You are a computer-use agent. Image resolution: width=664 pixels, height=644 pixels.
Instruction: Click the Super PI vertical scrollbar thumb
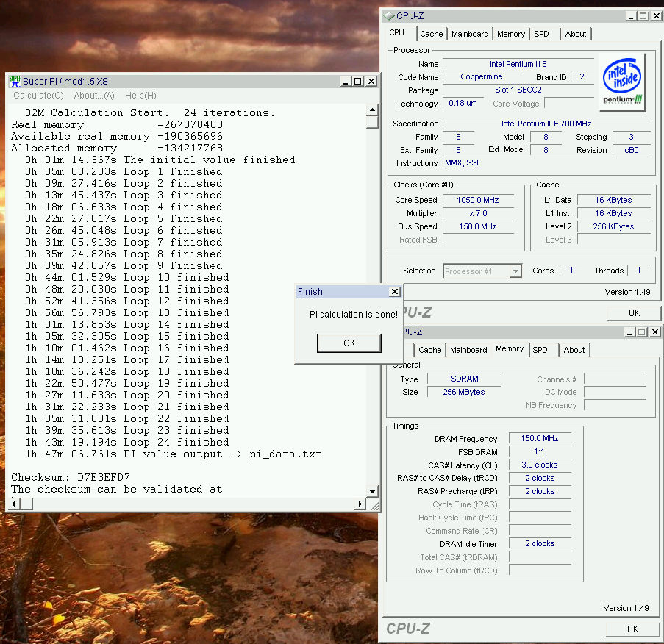(372, 122)
